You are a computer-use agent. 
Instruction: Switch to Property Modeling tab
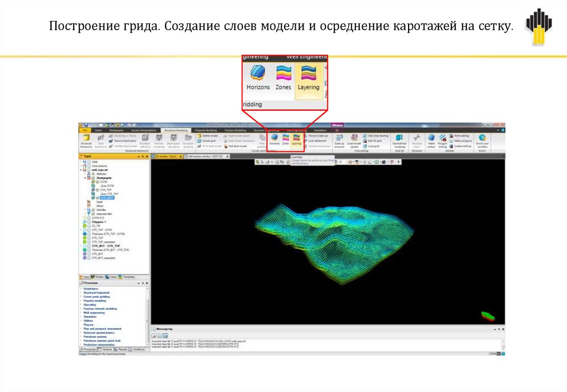[x=206, y=130]
